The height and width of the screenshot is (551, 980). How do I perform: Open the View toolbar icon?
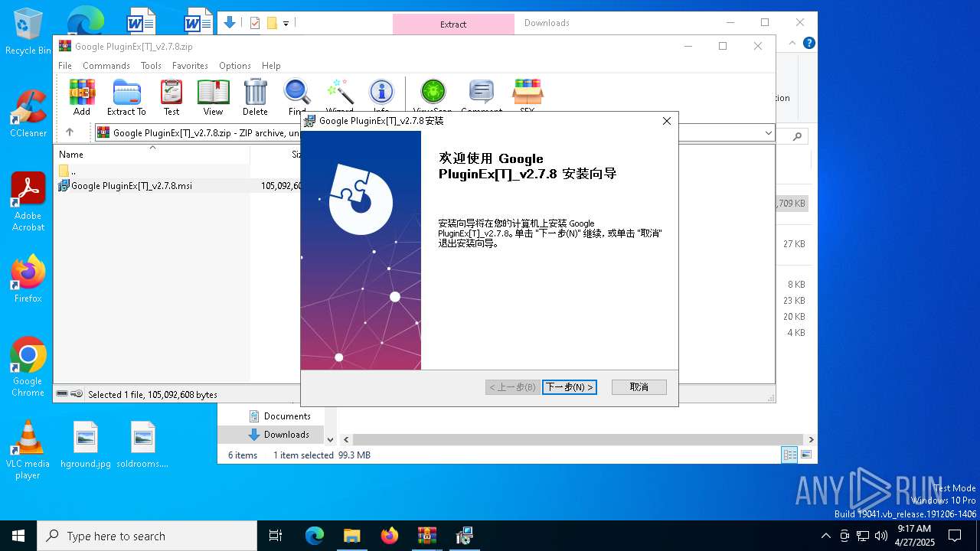click(213, 96)
